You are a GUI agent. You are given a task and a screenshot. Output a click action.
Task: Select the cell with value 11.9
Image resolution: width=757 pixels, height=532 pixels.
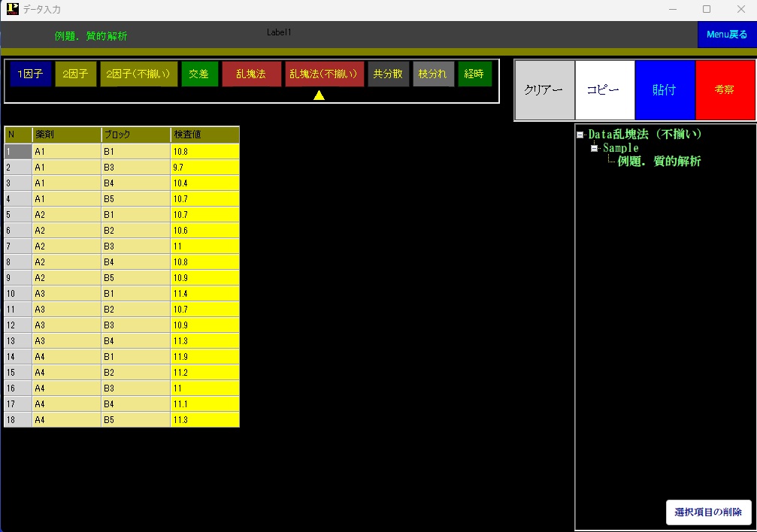pyautogui.click(x=204, y=357)
